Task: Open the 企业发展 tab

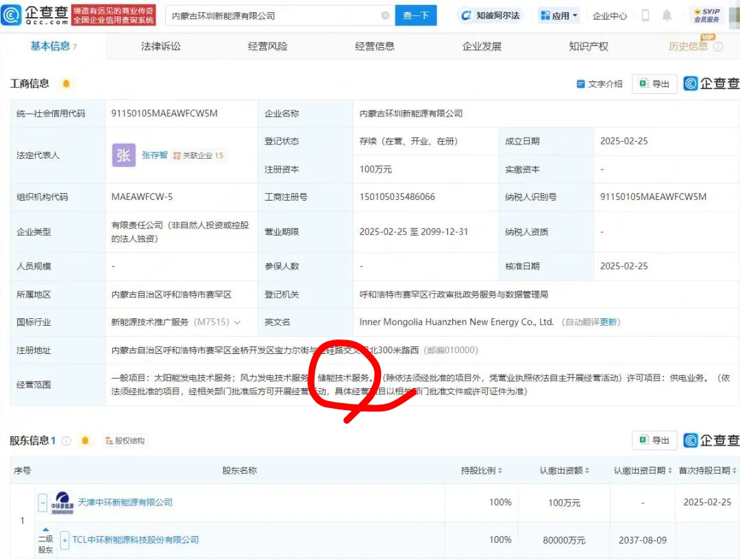Action: 482,46
